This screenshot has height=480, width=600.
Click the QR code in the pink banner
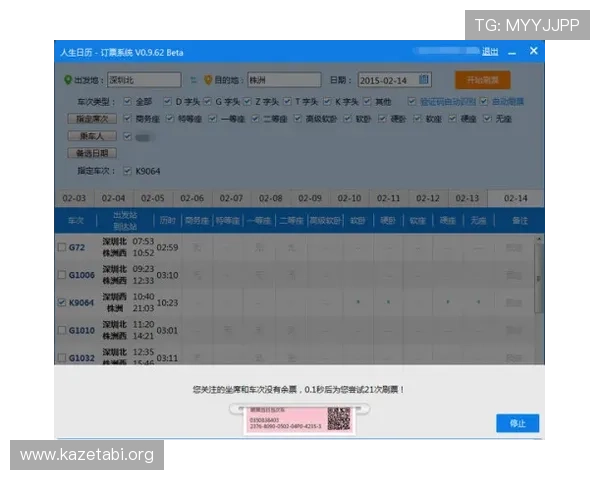pos(339,419)
